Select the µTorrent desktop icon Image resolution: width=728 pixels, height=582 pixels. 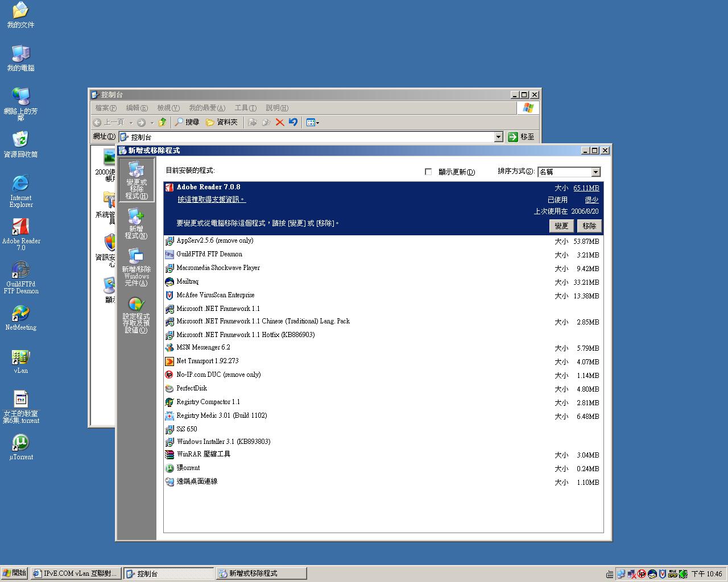tap(21, 447)
